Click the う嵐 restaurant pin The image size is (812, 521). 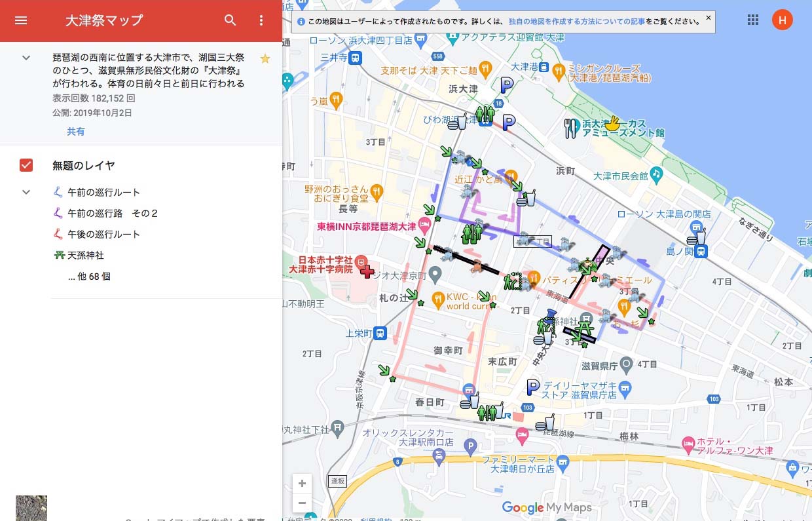pos(336,100)
